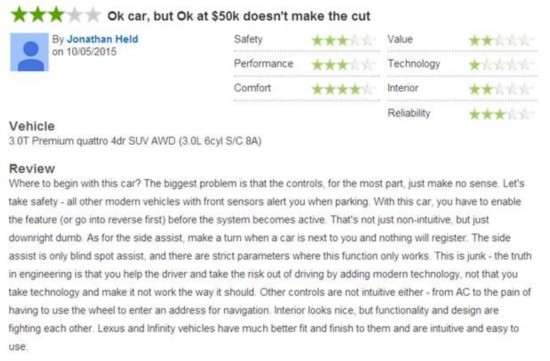This screenshot has width=550, height=361.
Task: Click the Comfort label
Action: pos(252,88)
